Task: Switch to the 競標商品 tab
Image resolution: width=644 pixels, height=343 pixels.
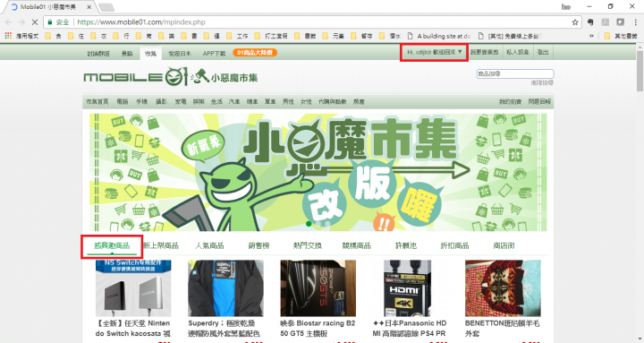Action: (357, 245)
